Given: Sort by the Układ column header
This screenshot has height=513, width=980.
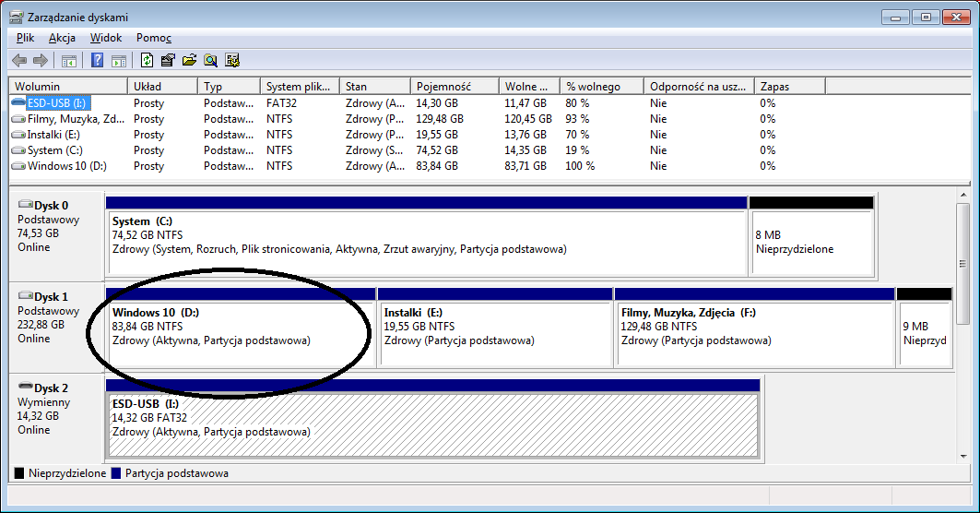Looking at the screenshot, I should 162,87.
